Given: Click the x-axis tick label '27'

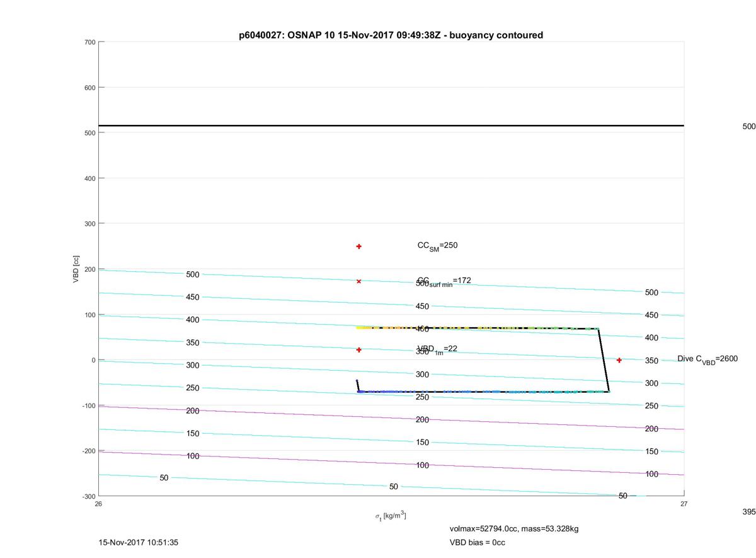Looking at the screenshot, I should pos(684,504).
